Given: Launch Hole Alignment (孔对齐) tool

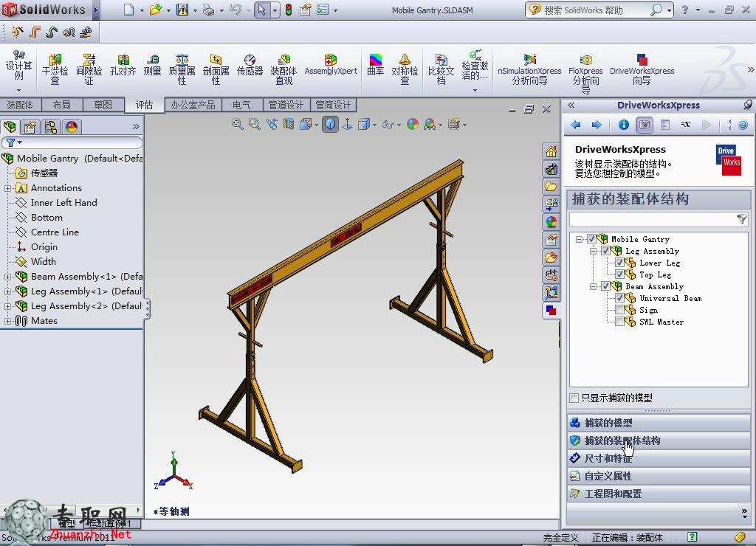Looking at the screenshot, I should tap(123, 65).
